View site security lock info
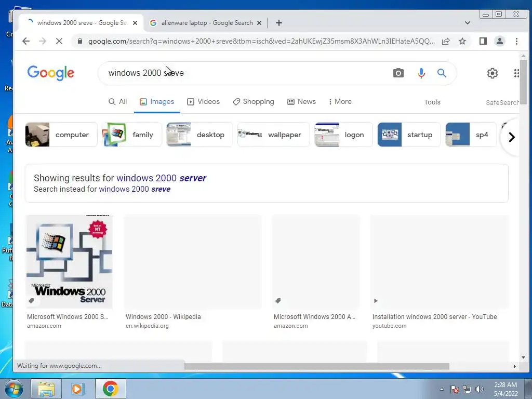 (79, 41)
